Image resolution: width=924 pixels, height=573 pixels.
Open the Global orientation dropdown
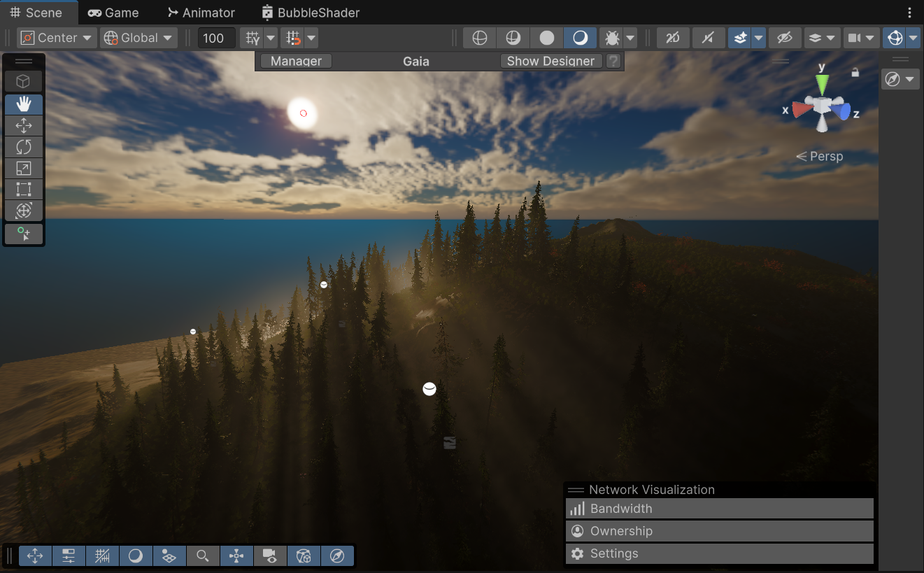[138, 37]
